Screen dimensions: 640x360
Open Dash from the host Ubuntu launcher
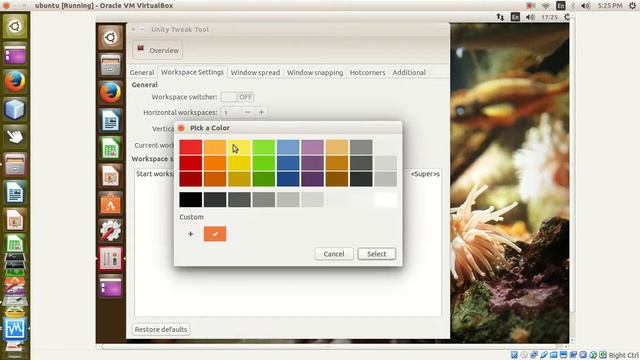point(15,27)
